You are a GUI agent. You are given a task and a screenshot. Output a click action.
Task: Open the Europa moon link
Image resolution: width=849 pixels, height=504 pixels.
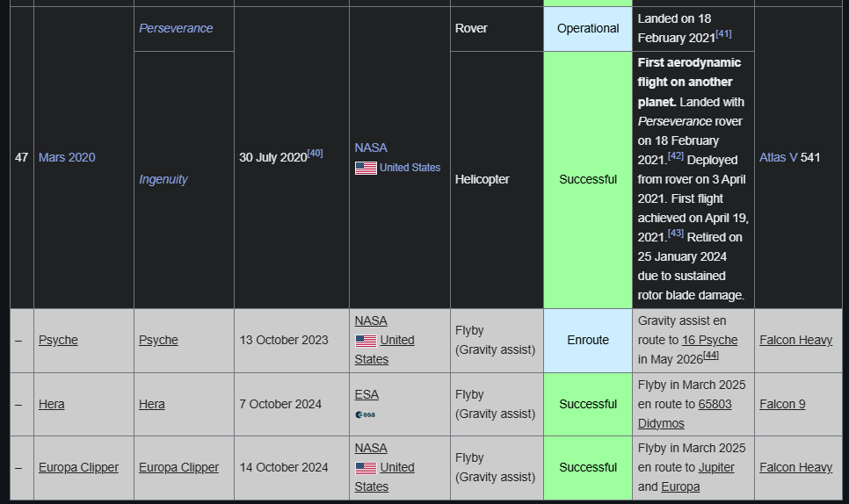[x=680, y=486]
